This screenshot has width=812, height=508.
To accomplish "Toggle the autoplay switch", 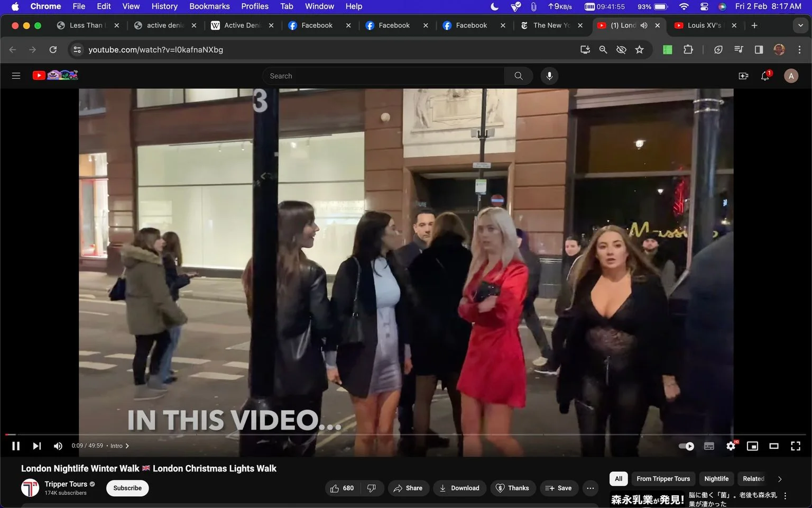I will pos(686,446).
